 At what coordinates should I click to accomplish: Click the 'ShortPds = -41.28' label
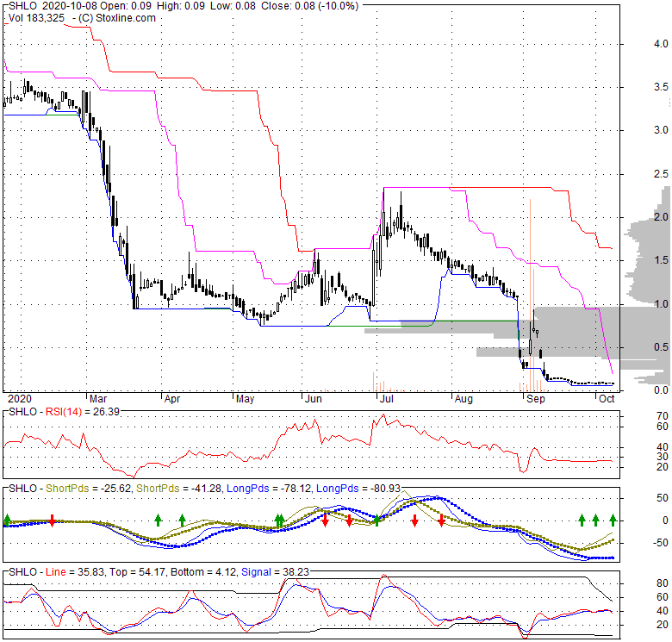[x=178, y=489]
